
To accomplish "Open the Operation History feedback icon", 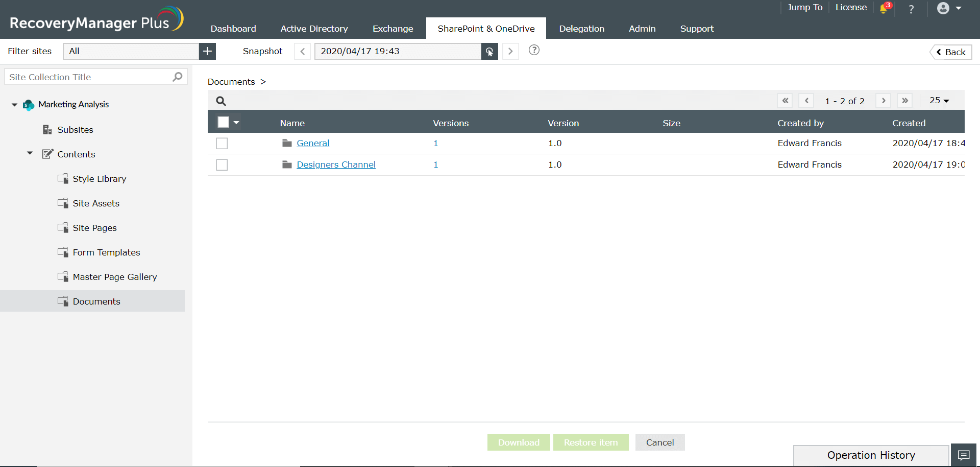I will (964, 455).
